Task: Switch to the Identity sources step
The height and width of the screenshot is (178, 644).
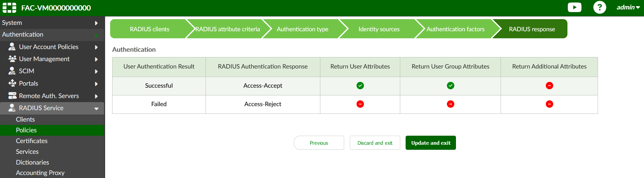Action: [x=379, y=29]
